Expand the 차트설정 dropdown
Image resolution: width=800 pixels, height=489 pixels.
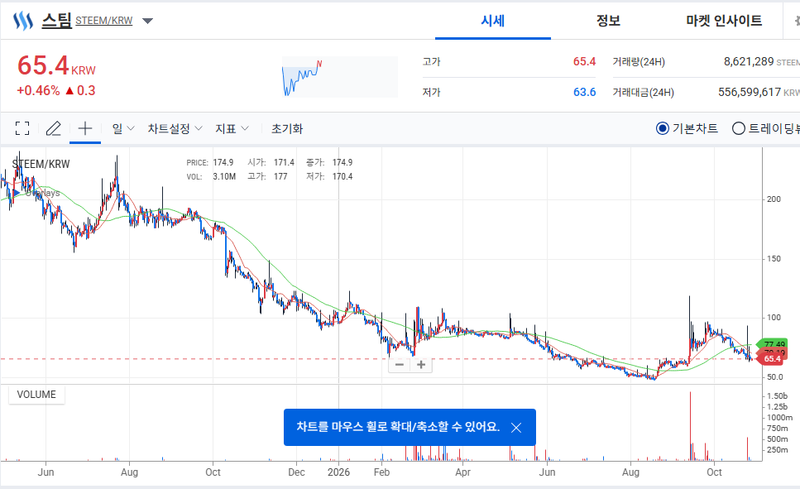click(175, 129)
